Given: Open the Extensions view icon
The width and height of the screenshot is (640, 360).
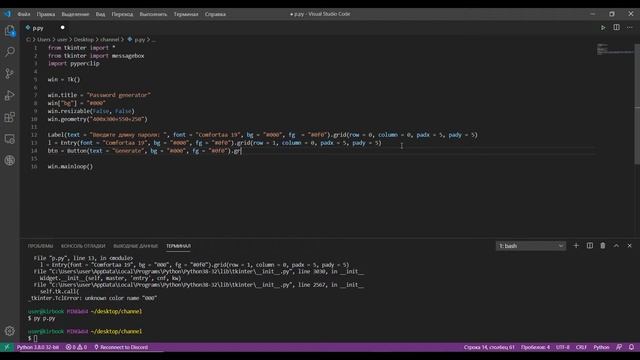Looking at the screenshot, I should coord(10,118).
